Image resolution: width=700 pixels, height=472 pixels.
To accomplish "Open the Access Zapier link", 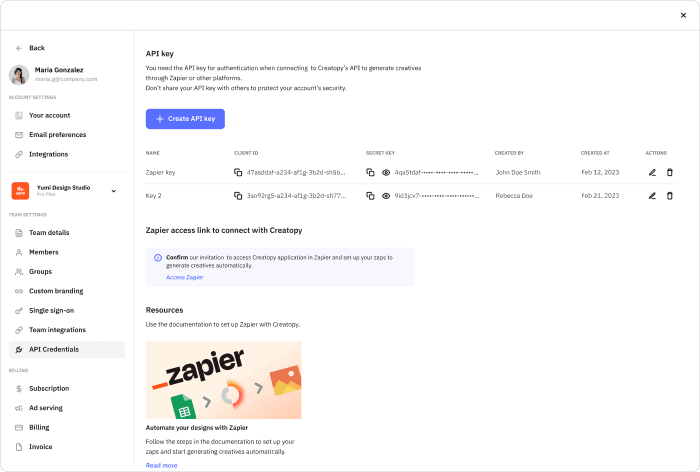I will tap(184, 277).
